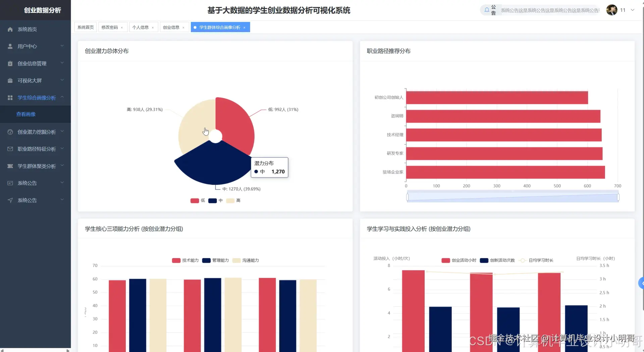Viewport: 644px width, 352px height.
Task: Toggle the 沟通能力 legend series
Action: pyautogui.click(x=246, y=260)
